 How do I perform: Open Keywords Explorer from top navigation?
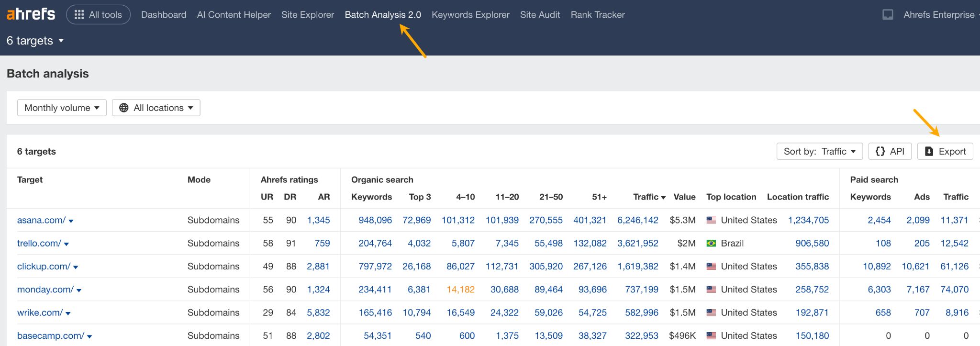(x=470, y=15)
